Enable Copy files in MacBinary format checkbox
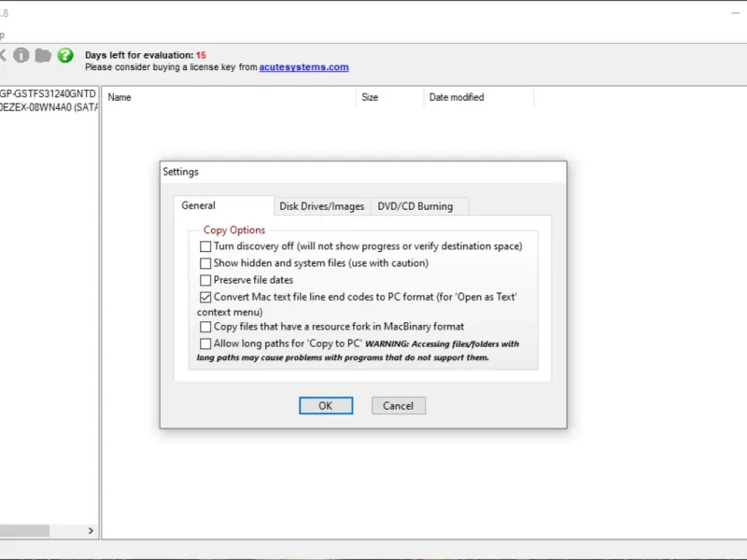Screen dimensions: 747x560 pyautogui.click(x=205, y=327)
